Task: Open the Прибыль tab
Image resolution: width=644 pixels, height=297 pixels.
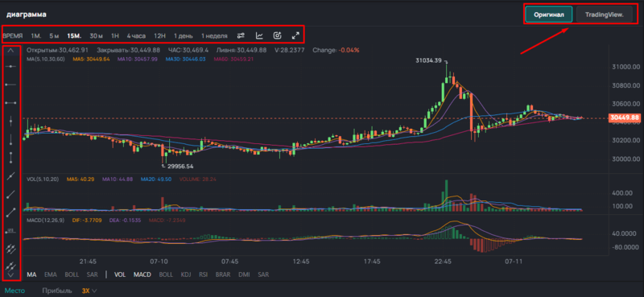Action: click(56, 291)
